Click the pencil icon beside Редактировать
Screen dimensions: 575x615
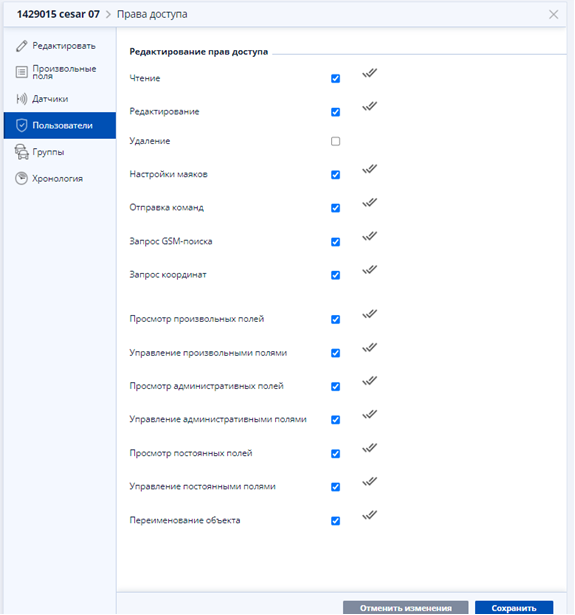pyautogui.click(x=22, y=46)
